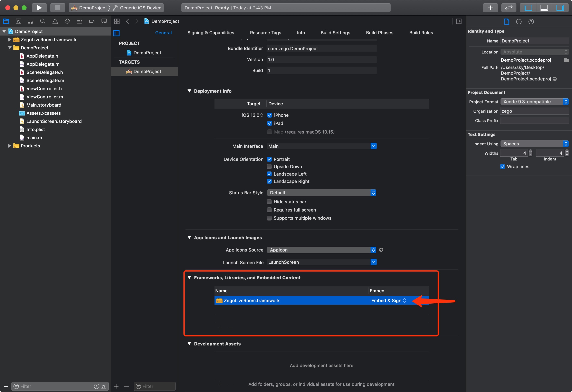Run the project with the Play button

tap(39, 8)
